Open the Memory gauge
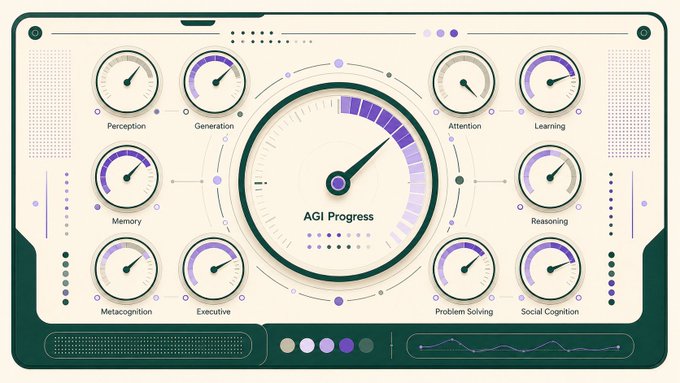Viewport: 680px width, 383px height. (x=127, y=177)
